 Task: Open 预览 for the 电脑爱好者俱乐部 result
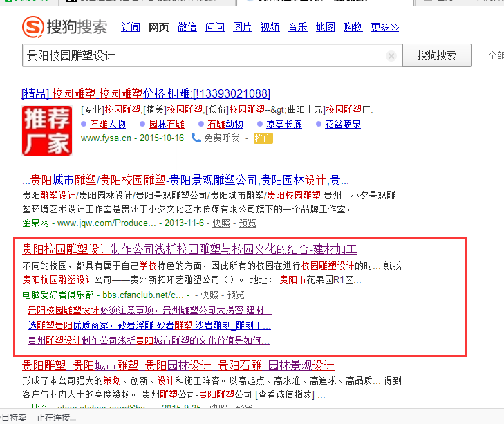[x=236, y=295]
